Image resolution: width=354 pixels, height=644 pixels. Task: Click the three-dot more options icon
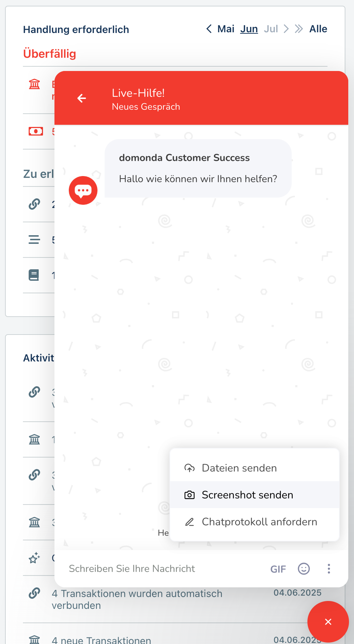click(329, 569)
